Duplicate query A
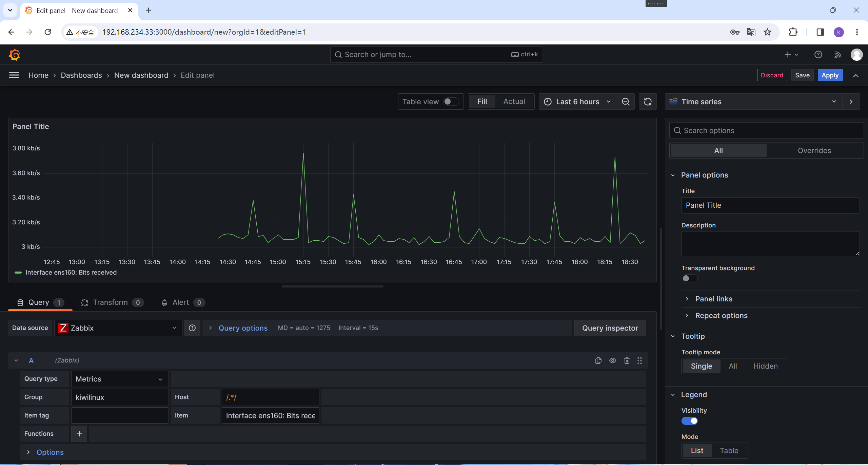868x465 pixels. point(598,360)
